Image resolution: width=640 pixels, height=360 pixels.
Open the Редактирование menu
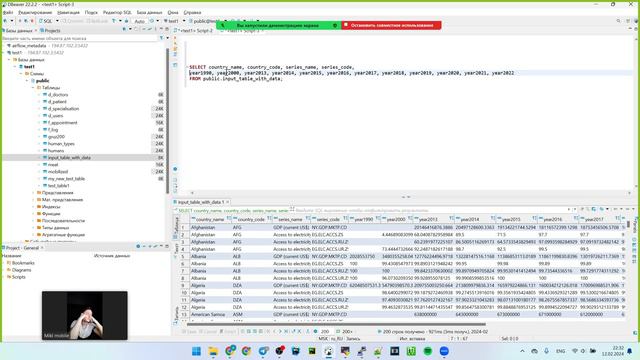click(x=35, y=13)
